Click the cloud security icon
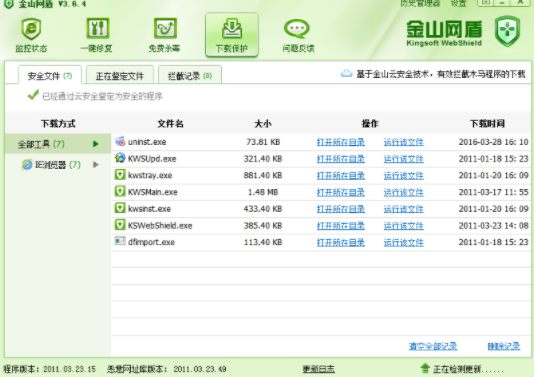534x377 pixels. (x=346, y=74)
